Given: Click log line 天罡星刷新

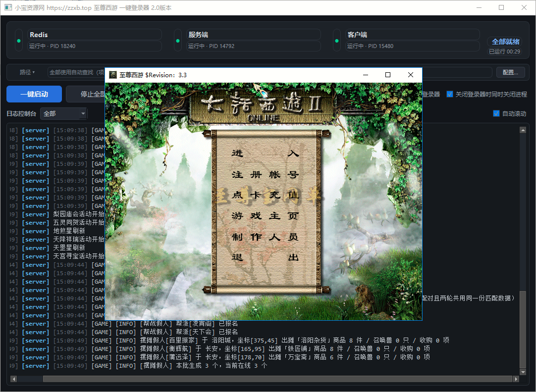Looking at the screenshot, I should coord(69,248).
